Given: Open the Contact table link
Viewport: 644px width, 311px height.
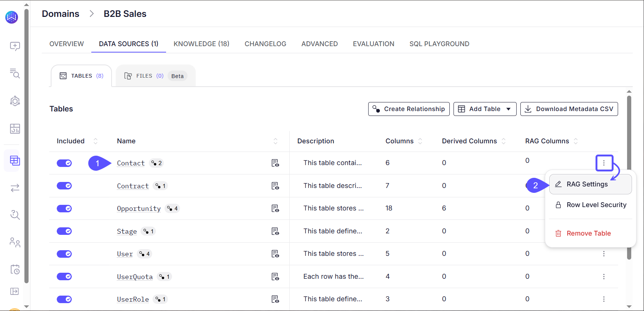Looking at the screenshot, I should click(131, 163).
